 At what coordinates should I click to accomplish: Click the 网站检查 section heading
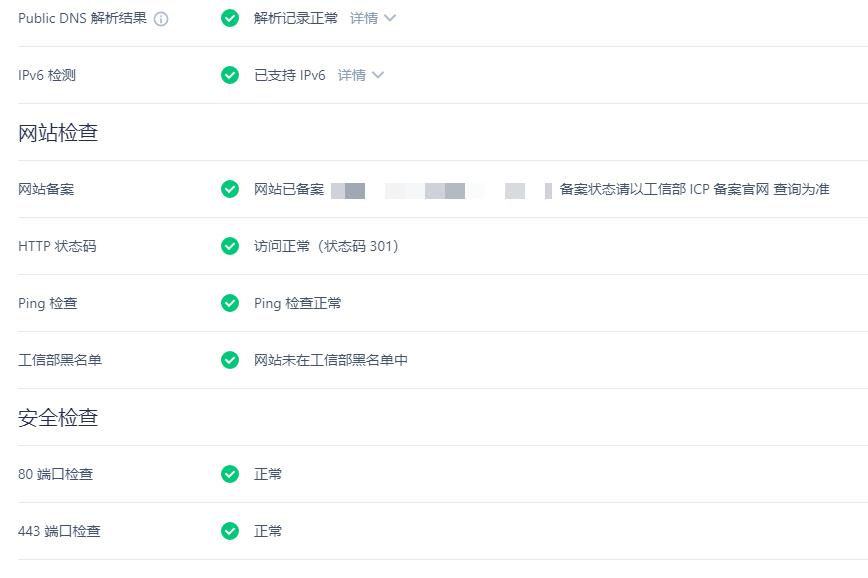coord(58,132)
